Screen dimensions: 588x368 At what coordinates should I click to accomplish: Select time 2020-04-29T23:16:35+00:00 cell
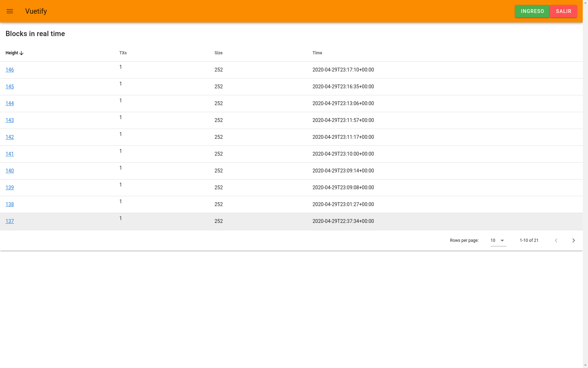point(343,87)
